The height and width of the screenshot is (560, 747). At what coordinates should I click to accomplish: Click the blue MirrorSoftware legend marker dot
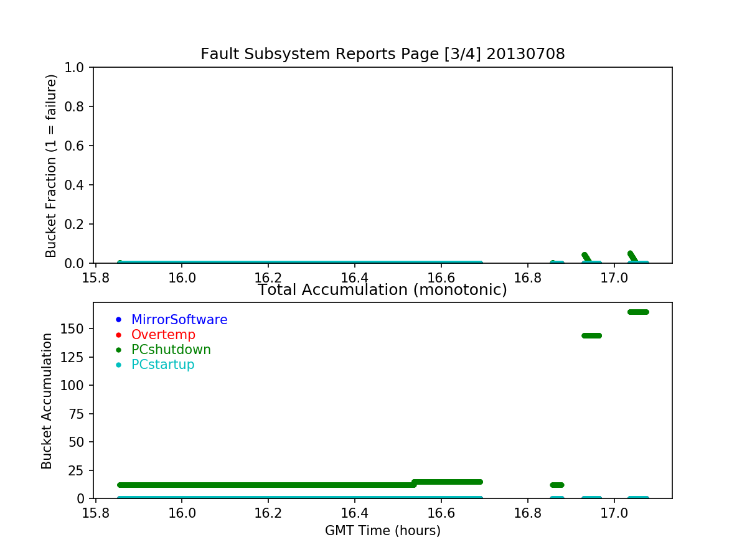pyautogui.click(x=118, y=320)
